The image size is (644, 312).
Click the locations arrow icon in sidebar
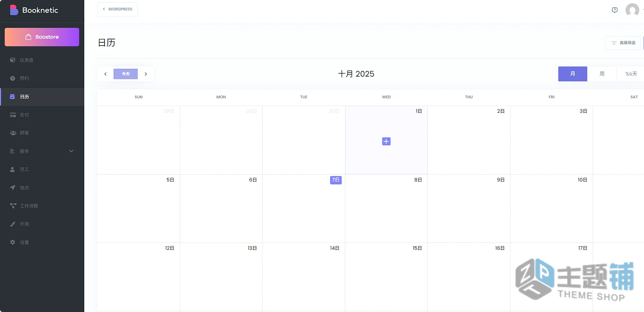click(x=13, y=187)
